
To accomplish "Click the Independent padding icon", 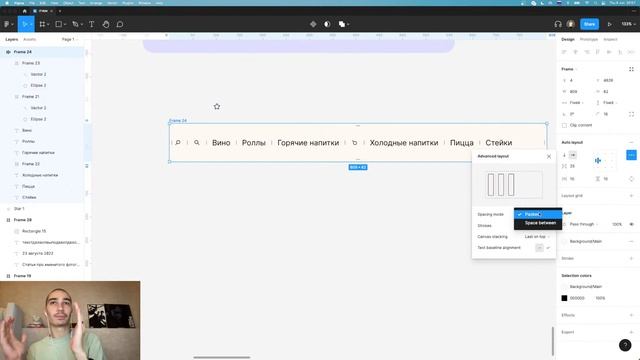I will pyautogui.click(x=631, y=179).
